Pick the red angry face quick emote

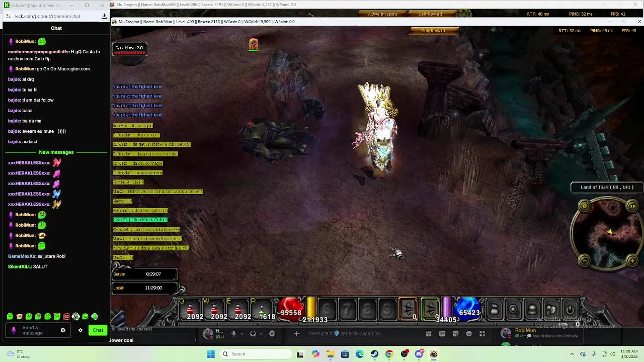pyautogui.click(x=66, y=316)
